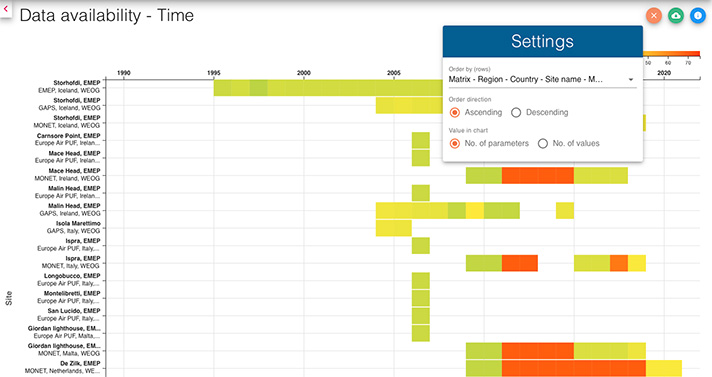Screen dimensions: 712x377
Task: Select Mace Head Europe Air PUF label
Action: click(x=69, y=157)
